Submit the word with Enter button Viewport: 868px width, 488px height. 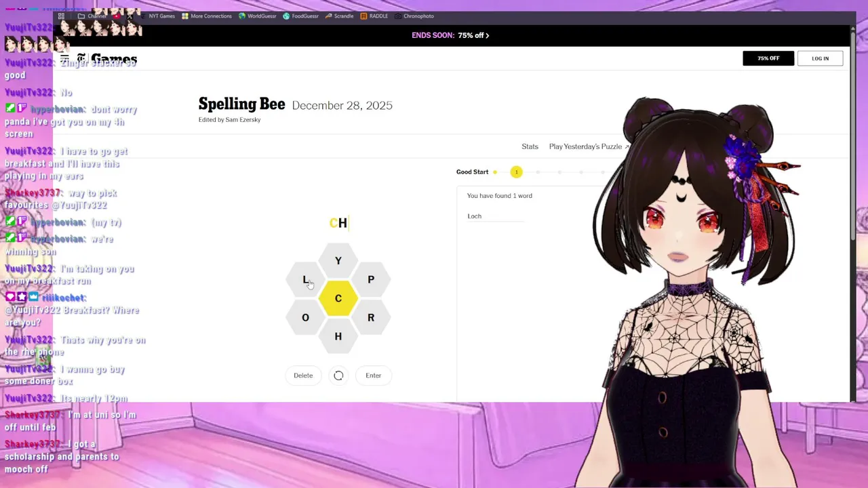(373, 375)
